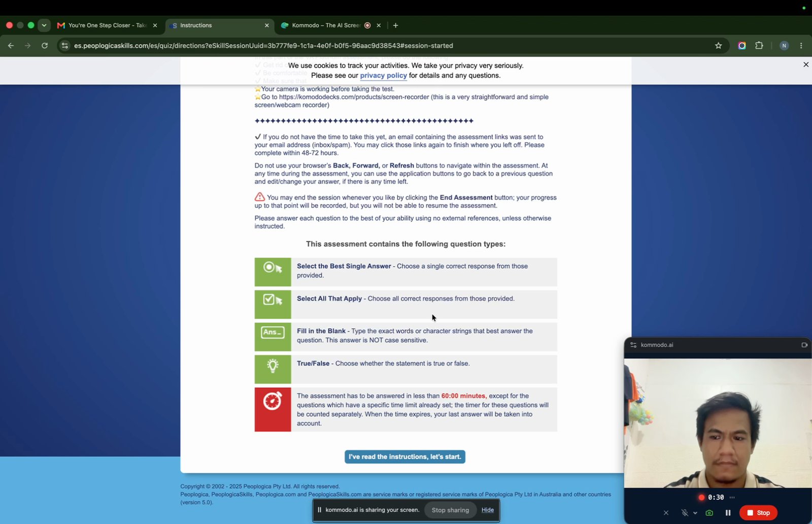The width and height of the screenshot is (812, 524).
Task: Go back to the previous page
Action: [x=11, y=46]
